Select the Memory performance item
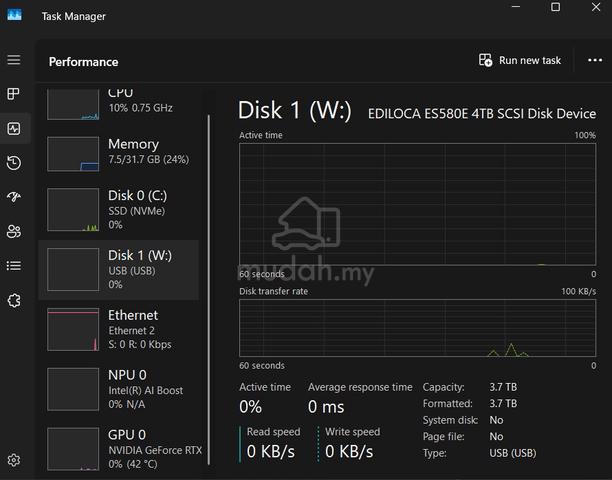 [118, 154]
